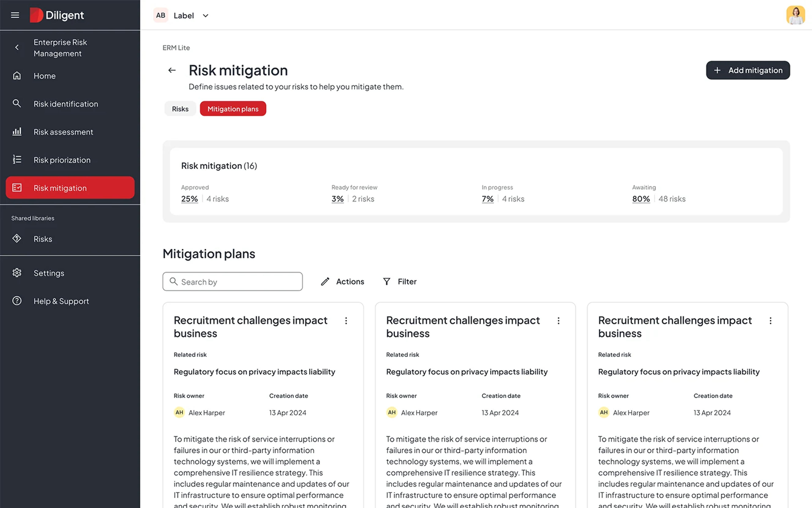812x508 pixels.
Task: Click the Awaiting 80% link
Action: [x=641, y=199]
